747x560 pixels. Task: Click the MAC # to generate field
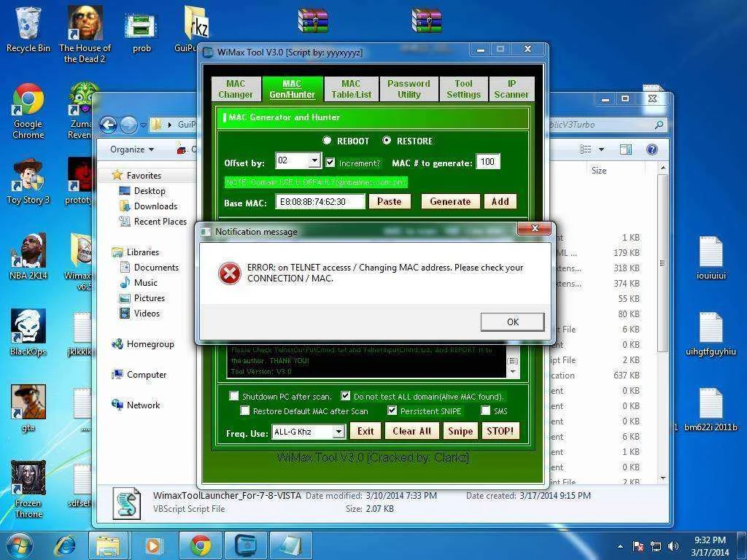coord(487,161)
